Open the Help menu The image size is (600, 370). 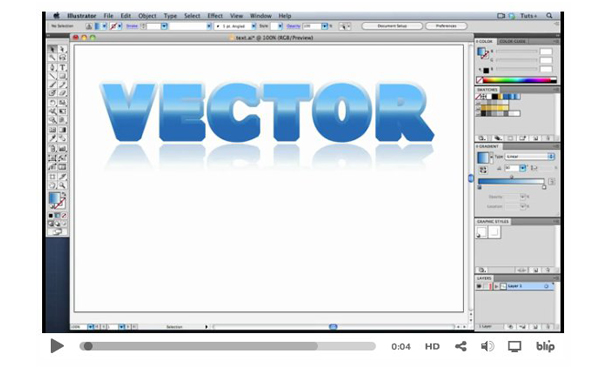pos(285,16)
